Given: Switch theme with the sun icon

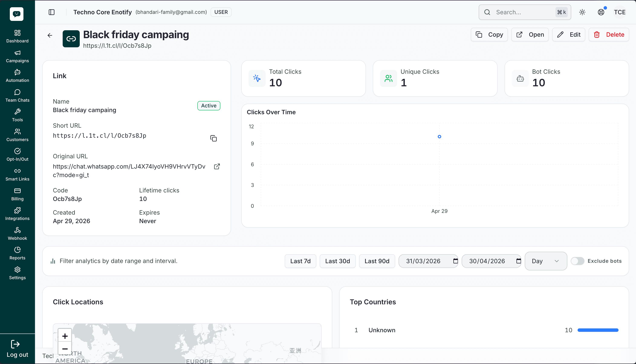Looking at the screenshot, I should (x=582, y=12).
